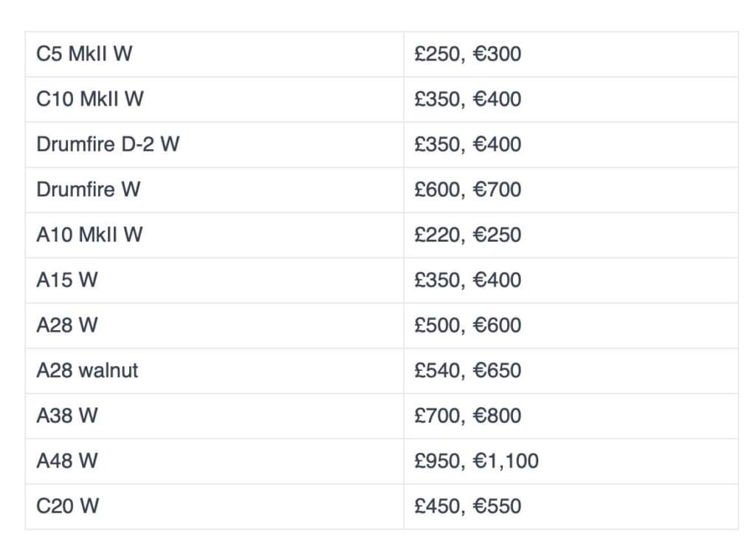Select the A15 W row label

click(x=67, y=280)
